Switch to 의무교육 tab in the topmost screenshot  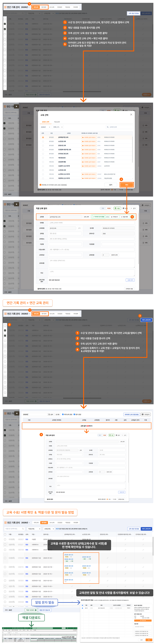tap(36, 7)
